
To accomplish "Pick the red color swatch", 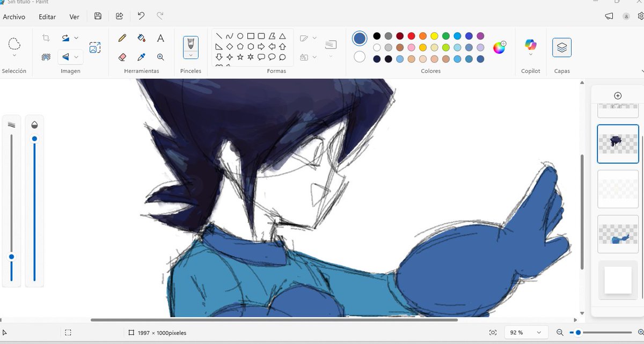I will (412, 36).
